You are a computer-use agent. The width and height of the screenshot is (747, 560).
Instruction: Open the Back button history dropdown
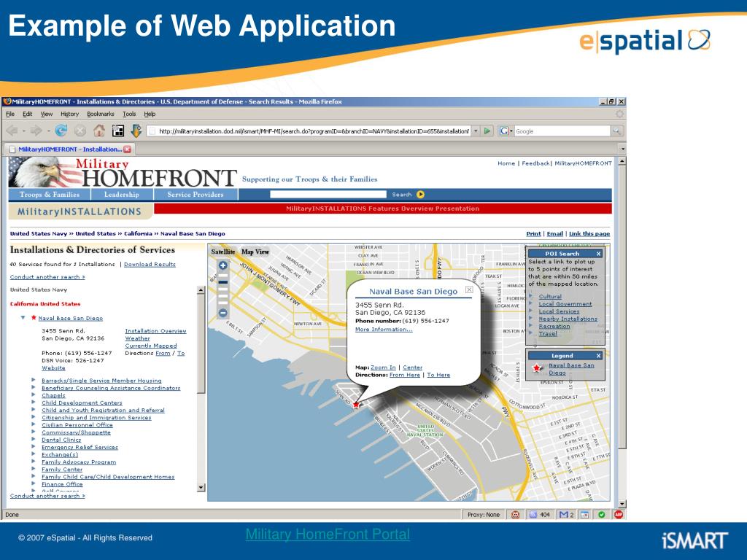click(24, 131)
